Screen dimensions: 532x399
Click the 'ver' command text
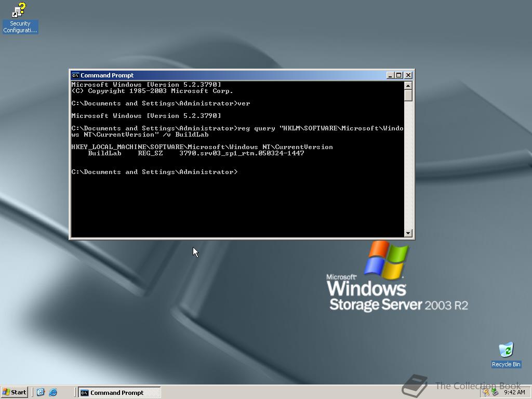click(244, 103)
